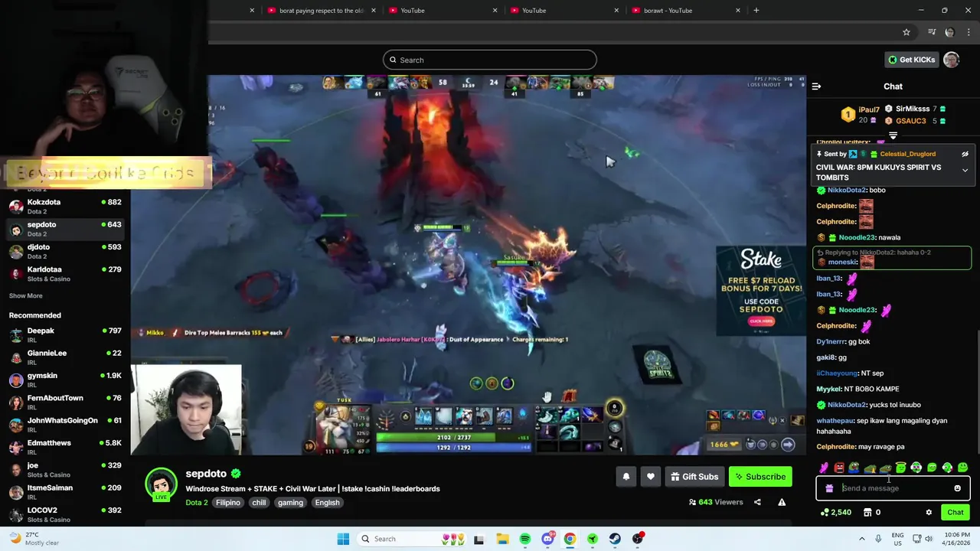Show hidden system tray icons
The height and width of the screenshot is (551, 980).
coord(861,539)
